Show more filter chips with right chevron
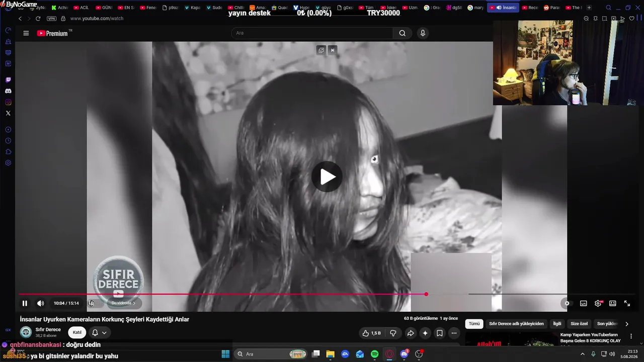The image size is (644, 362). point(627,324)
